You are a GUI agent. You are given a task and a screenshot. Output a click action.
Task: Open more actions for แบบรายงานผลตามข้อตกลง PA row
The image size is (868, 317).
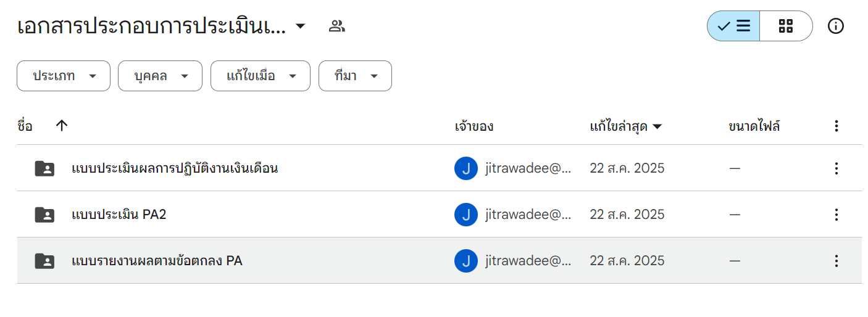tap(837, 261)
